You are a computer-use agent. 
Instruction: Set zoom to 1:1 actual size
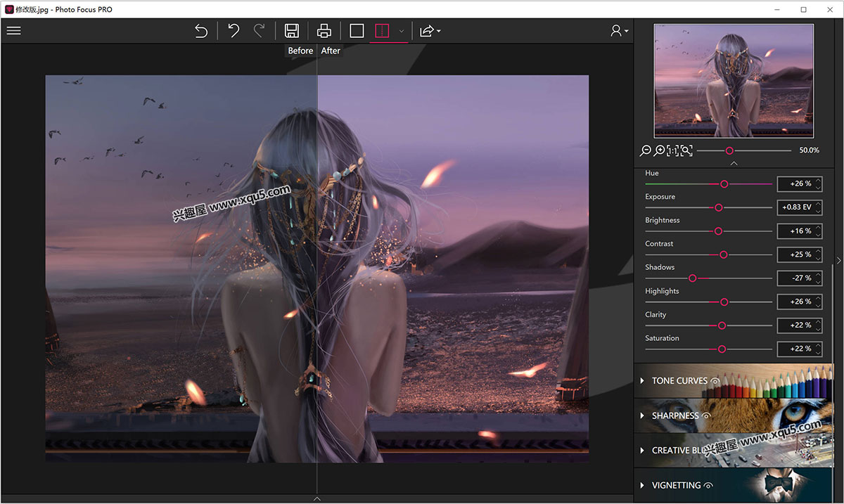pos(672,150)
